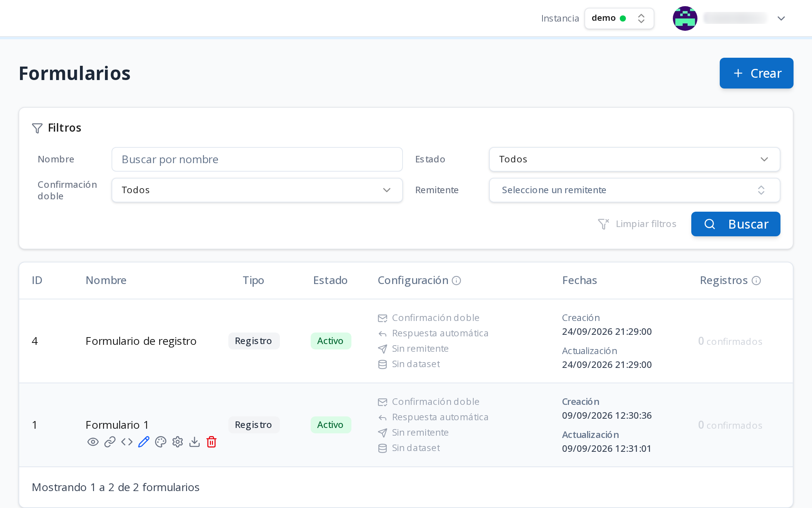Image resolution: width=812 pixels, height=508 pixels.
Task: Click the ID column header
Action: click(x=37, y=281)
